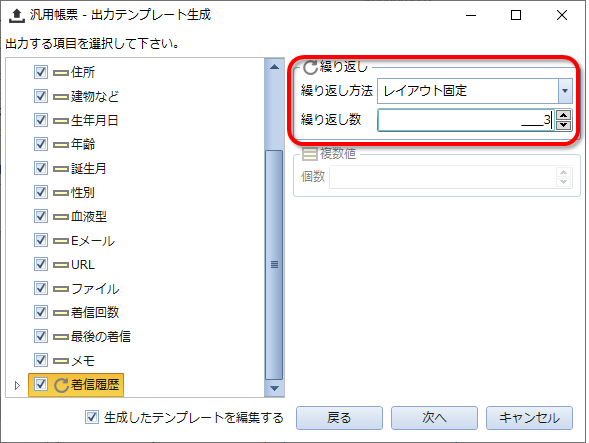Image resolution: width=589 pixels, height=443 pixels.
Task: Click the field icon beside 住所
Action: coord(61,73)
